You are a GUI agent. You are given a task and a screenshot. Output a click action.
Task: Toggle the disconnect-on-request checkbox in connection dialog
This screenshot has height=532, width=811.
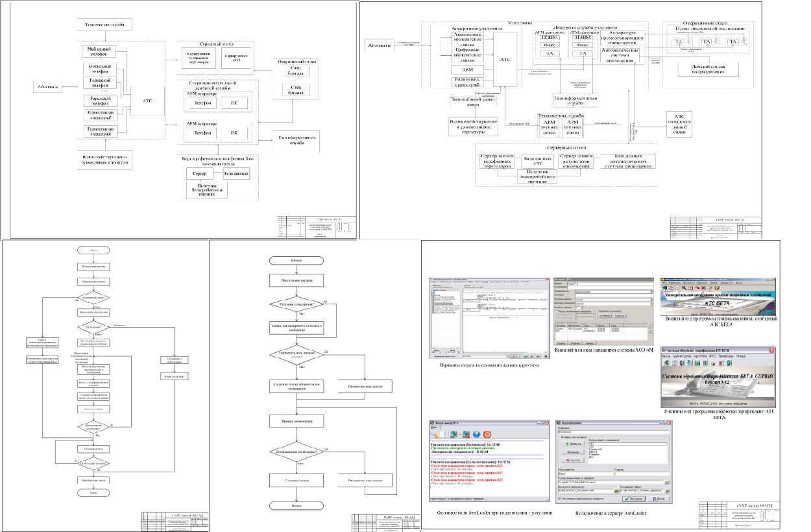pyautogui.click(x=559, y=499)
